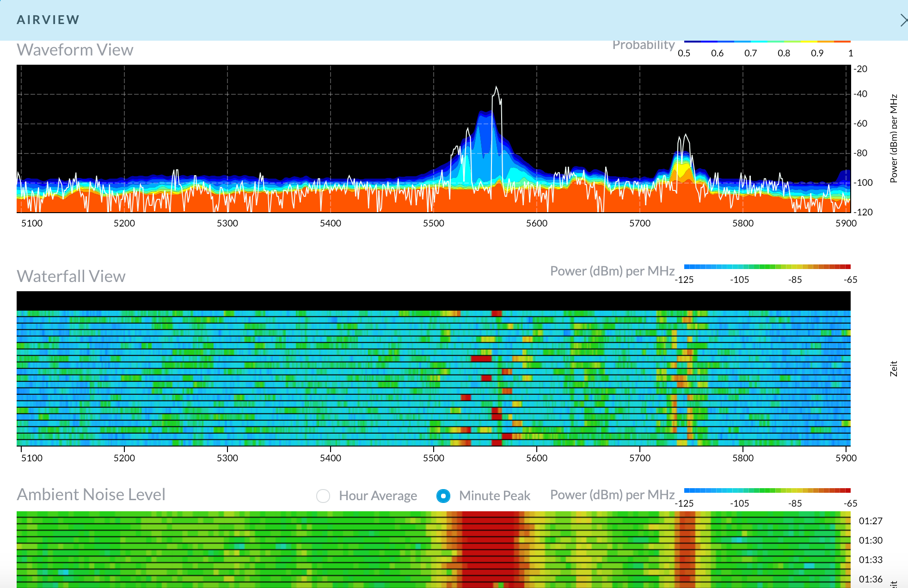Image resolution: width=908 pixels, height=588 pixels.
Task: Click the Waveform View heading
Action: click(75, 50)
